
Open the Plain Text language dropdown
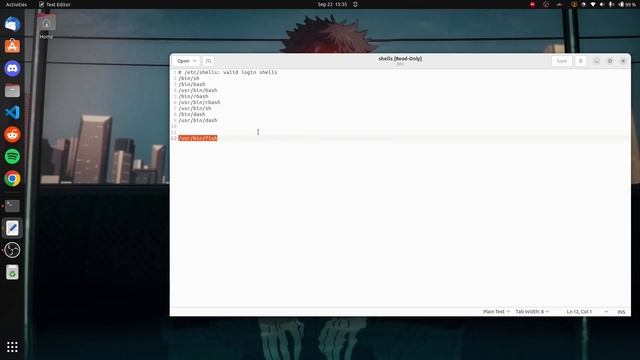point(496,311)
